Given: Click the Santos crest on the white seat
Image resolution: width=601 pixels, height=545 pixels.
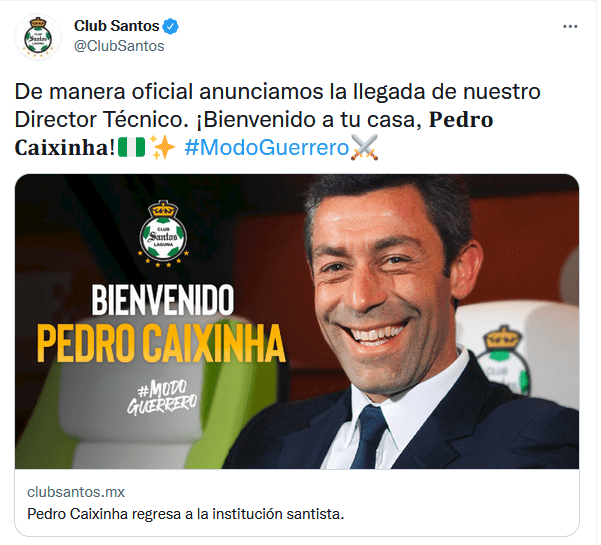Looking at the screenshot, I should point(502,360).
